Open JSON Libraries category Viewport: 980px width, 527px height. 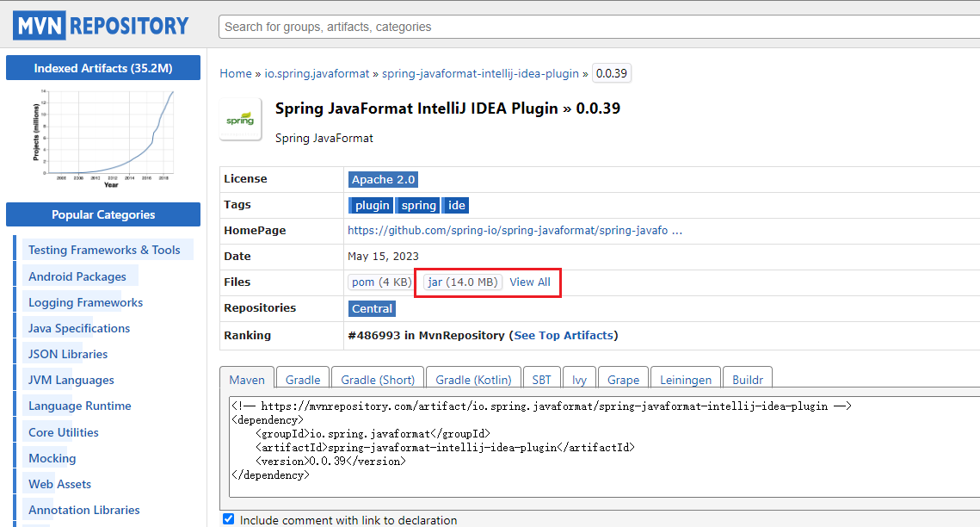coord(67,354)
